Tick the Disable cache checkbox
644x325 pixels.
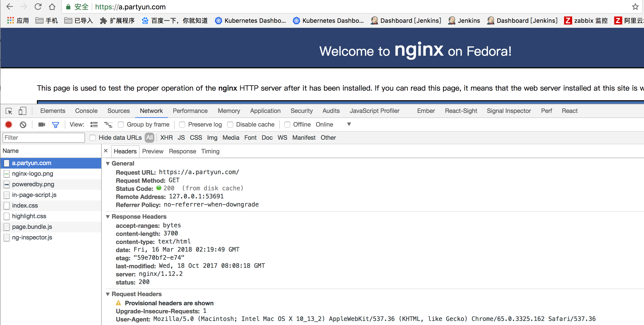point(230,125)
